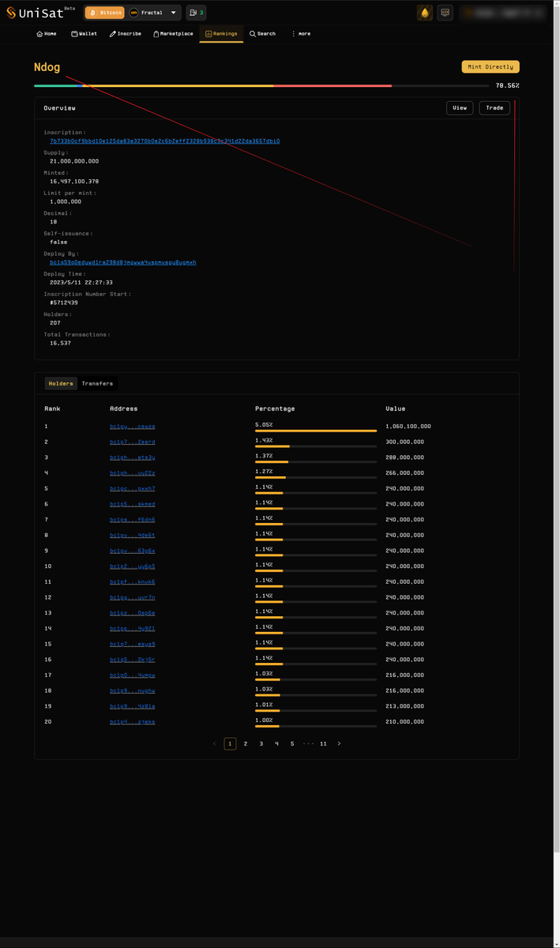The width and height of the screenshot is (560, 948).
Task: Click the 1.43% percentage bar
Action: (316, 446)
